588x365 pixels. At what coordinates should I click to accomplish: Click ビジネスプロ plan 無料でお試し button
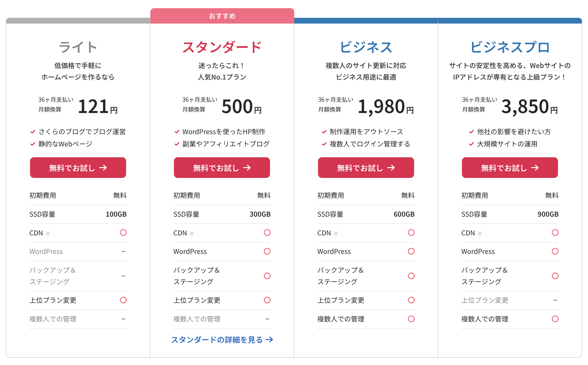(x=510, y=168)
